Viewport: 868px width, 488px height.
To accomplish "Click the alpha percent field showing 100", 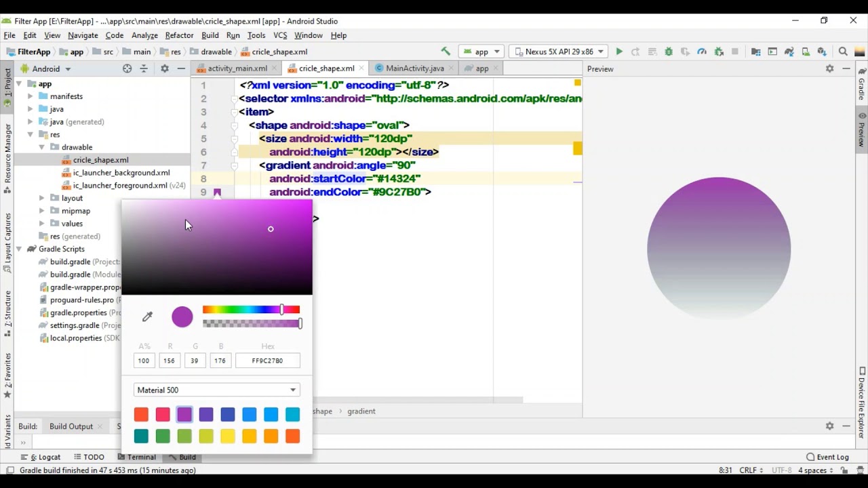I will point(144,361).
